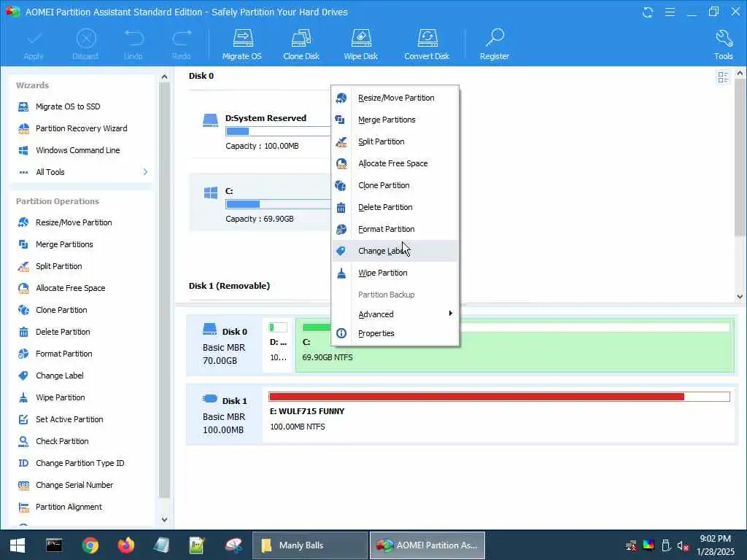Screen dimensions: 747x560
Task: Choose Allocate Free Space in the context menu
Action: 395,164
